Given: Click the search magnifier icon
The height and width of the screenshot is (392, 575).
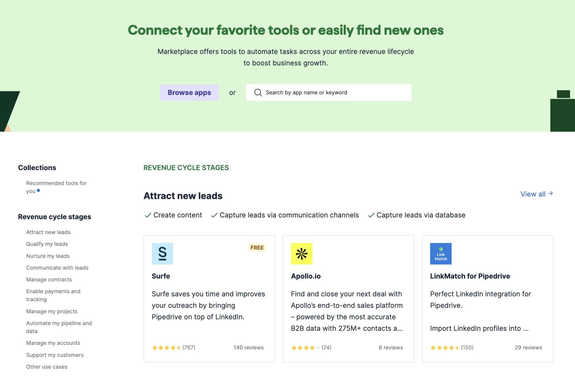Looking at the screenshot, I should click(258, 93).
